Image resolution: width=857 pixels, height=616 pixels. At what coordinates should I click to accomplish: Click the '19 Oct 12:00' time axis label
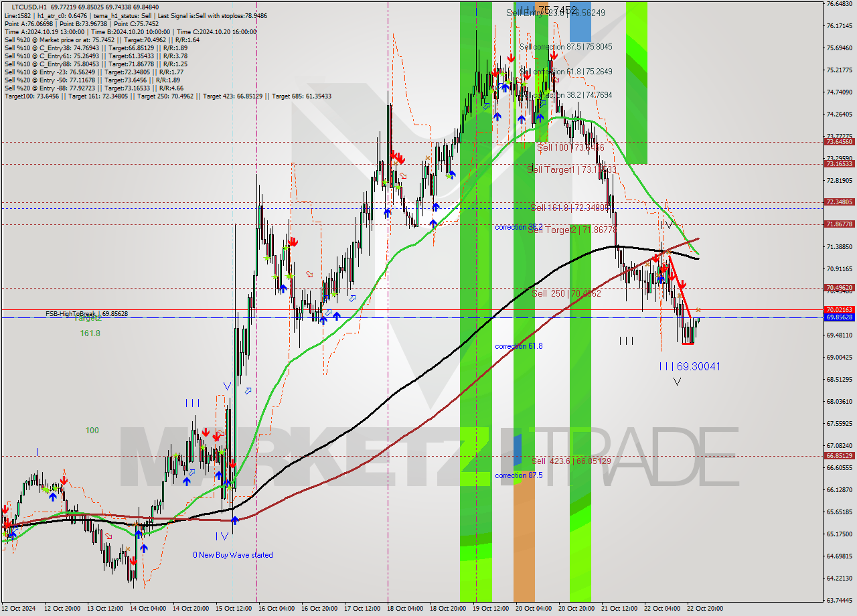click(x=491, y=609)
